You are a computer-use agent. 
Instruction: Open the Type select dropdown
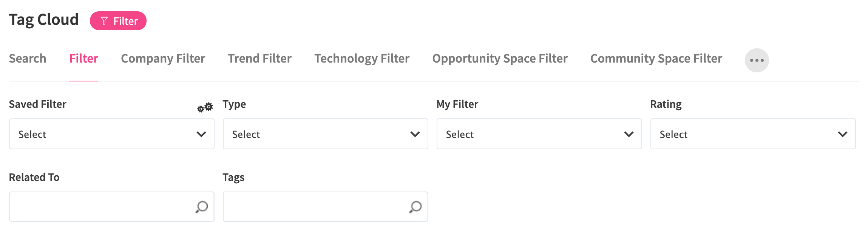[325, 134]
